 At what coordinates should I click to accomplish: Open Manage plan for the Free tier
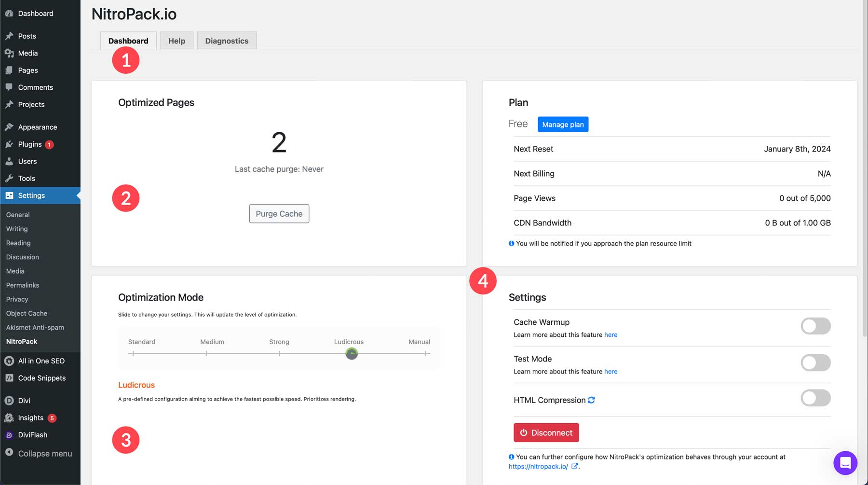point(563,124)
